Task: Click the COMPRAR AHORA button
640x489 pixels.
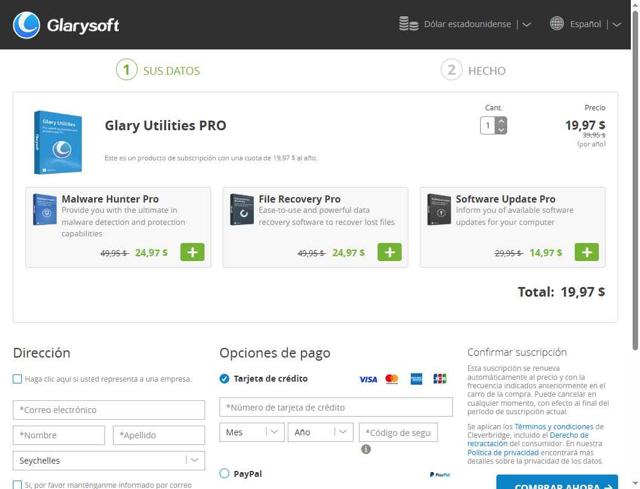Action: 557,482
